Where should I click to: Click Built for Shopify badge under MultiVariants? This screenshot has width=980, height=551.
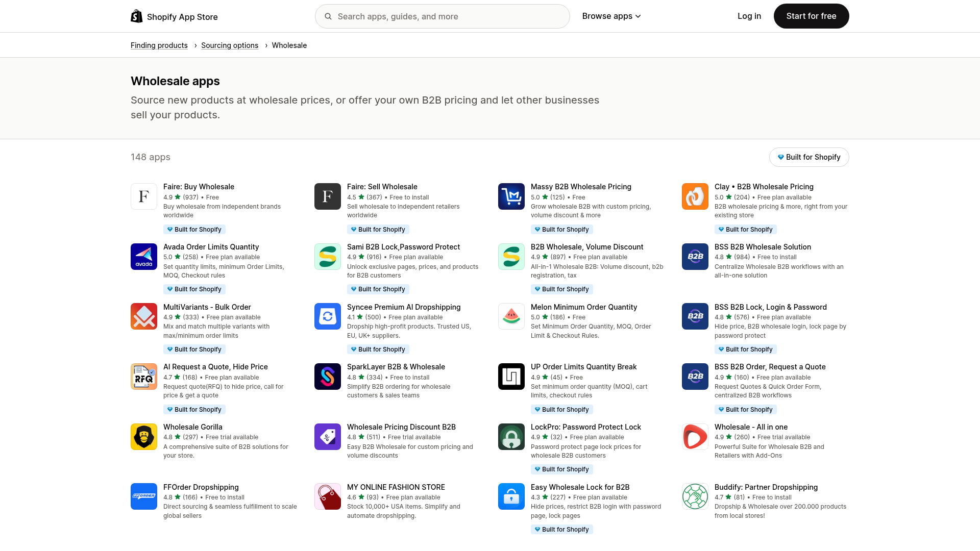click(194, 349)
